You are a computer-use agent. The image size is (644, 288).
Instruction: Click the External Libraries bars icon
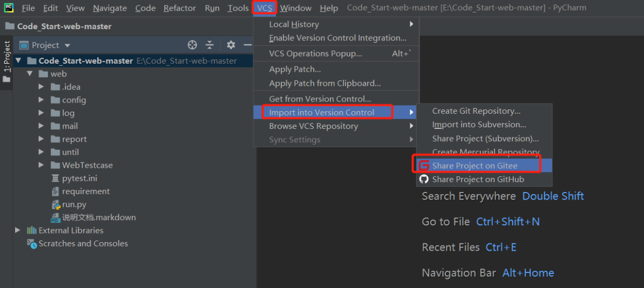(32, 230)
